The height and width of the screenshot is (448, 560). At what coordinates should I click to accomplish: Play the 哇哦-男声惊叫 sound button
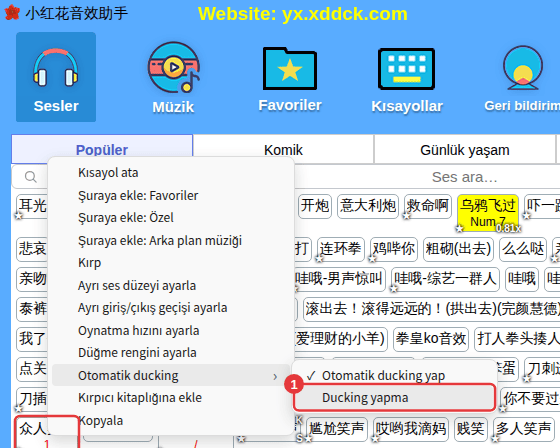[339, 279]
